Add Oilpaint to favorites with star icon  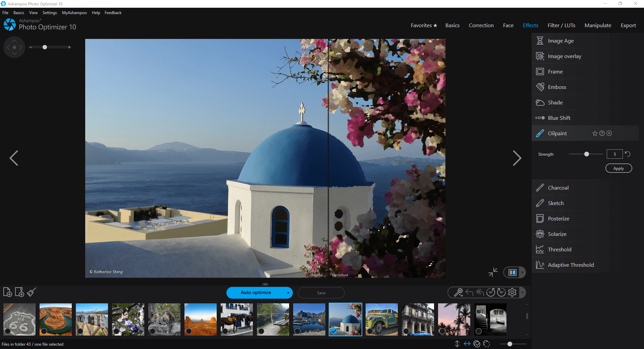coord(595,134)
